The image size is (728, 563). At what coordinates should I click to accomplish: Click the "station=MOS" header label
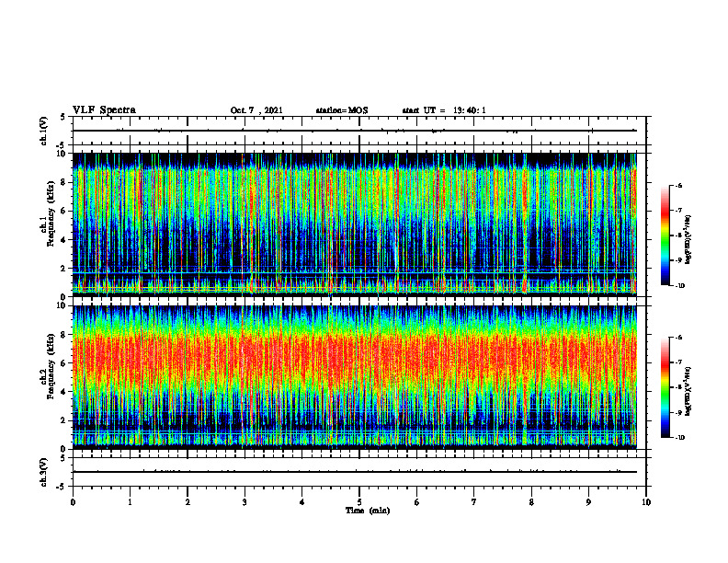[x=342, y=110]
